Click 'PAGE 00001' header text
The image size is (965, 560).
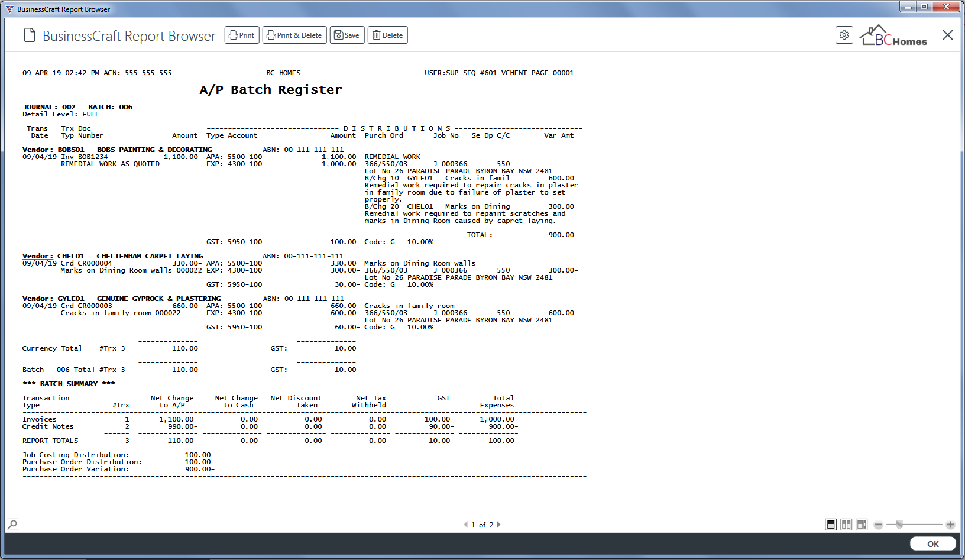pos(552,73)
